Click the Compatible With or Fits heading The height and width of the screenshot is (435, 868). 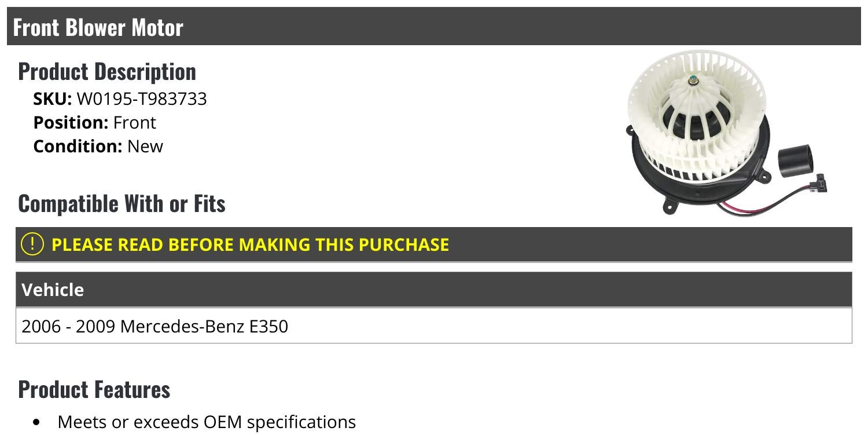(x=122, y=203)
